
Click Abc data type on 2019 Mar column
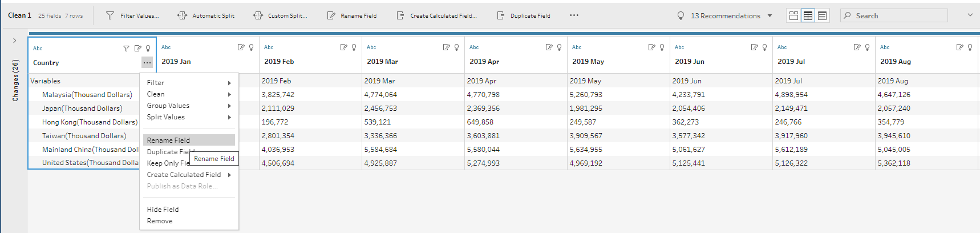tap(371, 47)
